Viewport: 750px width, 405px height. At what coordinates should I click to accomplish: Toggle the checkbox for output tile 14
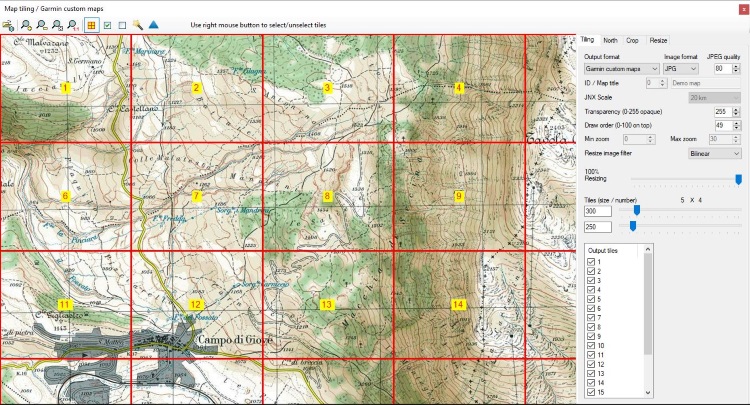tap(592, 382)
